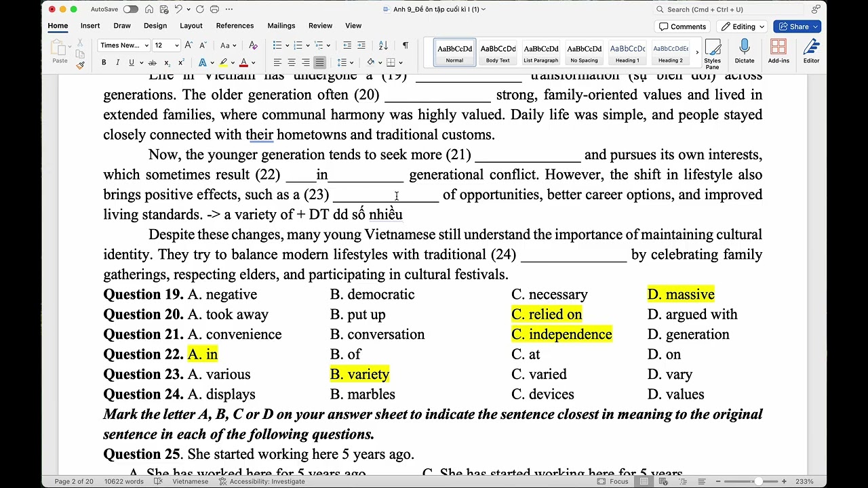The width and height of the screenshot is (868, 488).
Task: Go to the References tab
Action: tap(235, 26)
